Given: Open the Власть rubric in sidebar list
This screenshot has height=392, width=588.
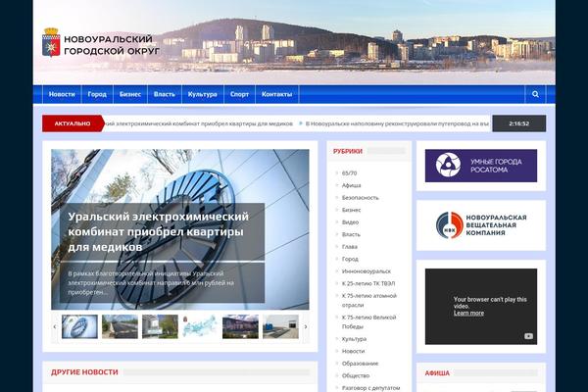Looking at the screenshot, I should point(351,234).
